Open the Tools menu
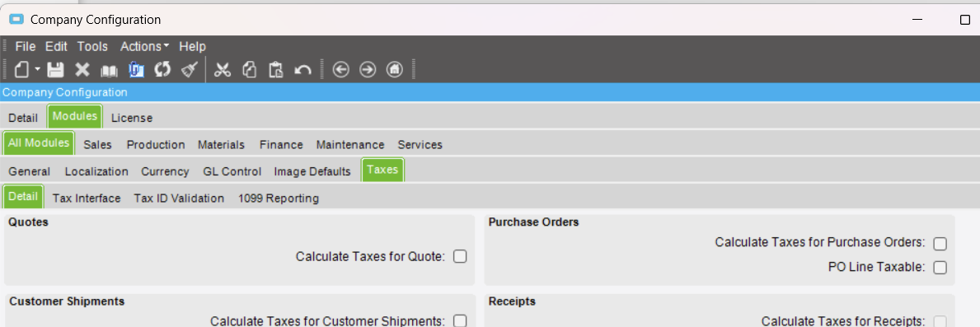This screenshot has width=980, height=327. tap(92, 46)
